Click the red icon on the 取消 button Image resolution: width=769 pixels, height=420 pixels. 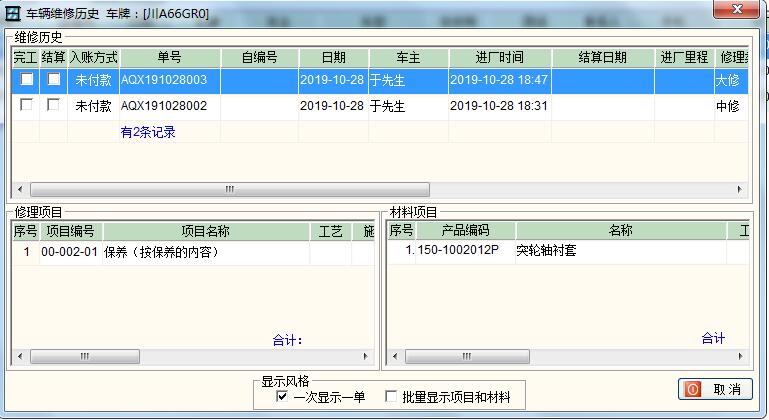point(692,389)
